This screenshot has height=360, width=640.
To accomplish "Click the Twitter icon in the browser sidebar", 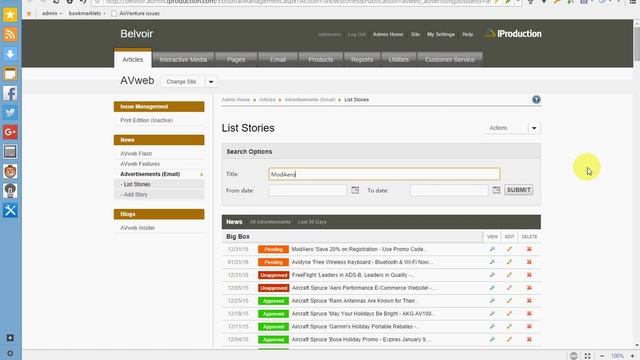I will [10, 113].
